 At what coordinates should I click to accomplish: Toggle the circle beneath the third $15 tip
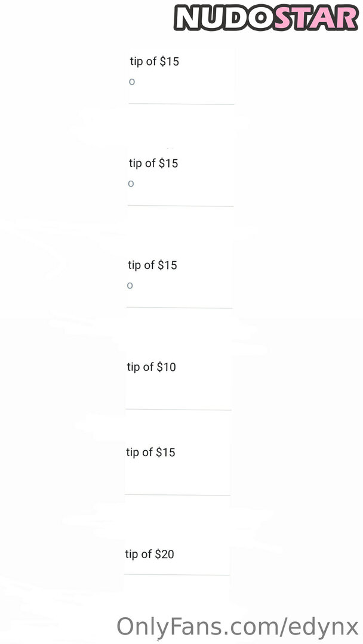[130, 286]
